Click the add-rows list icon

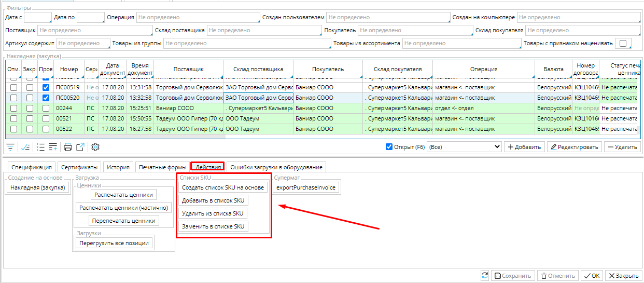53,147
